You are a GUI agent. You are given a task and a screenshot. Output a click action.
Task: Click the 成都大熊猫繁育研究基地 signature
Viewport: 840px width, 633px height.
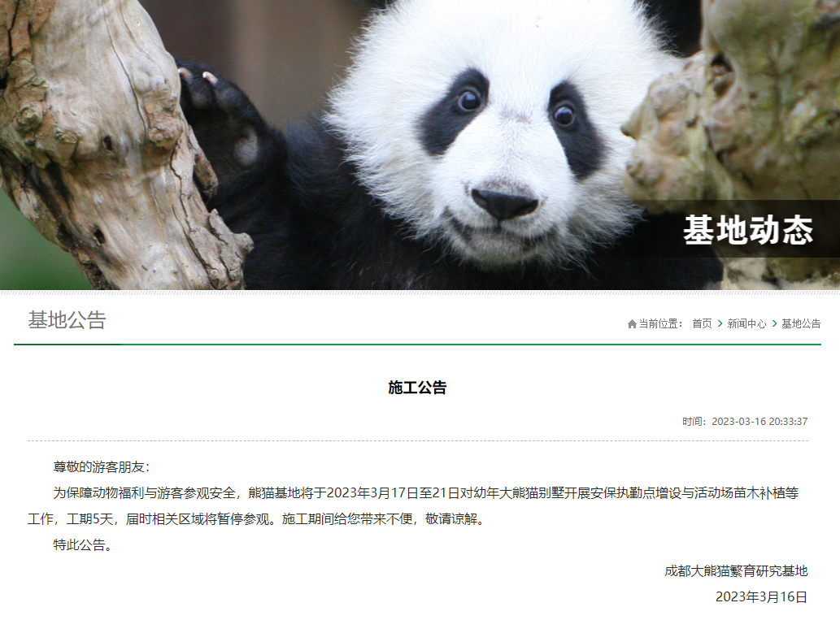pyautogui.click(x=736, y=571)
